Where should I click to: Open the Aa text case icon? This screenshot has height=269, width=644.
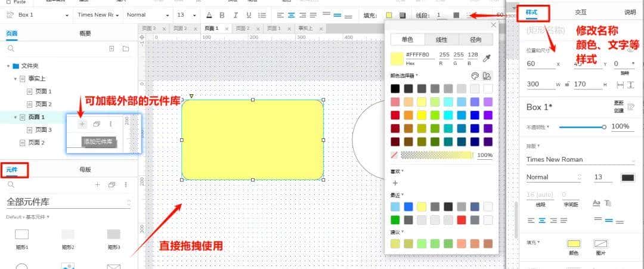click(x=597, y=203)
